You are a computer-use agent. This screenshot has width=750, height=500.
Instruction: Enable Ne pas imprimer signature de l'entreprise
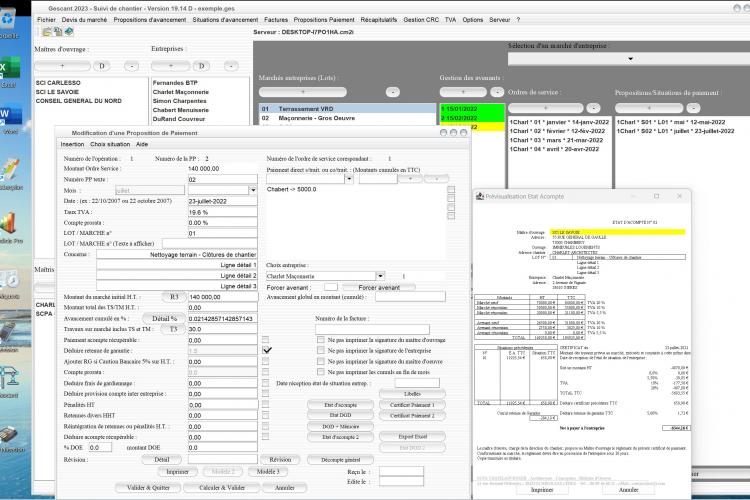click(x=321, y=350)
